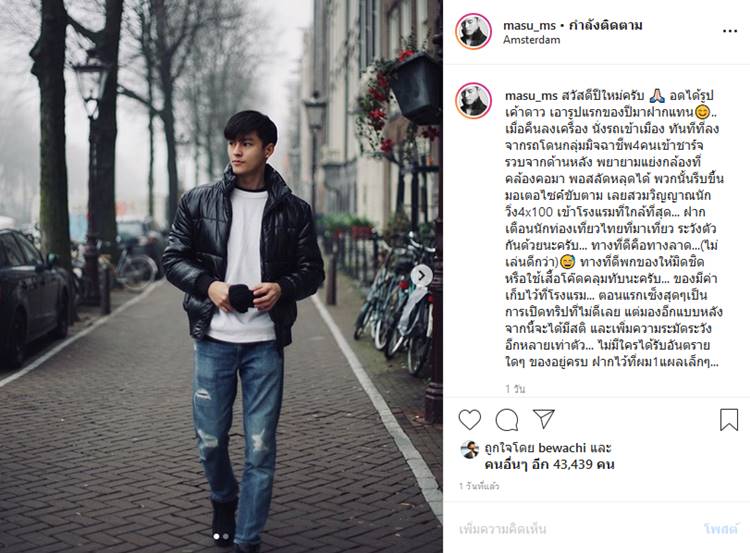
Task: Open the three-dot more options menu
Action: coord(729,31)
